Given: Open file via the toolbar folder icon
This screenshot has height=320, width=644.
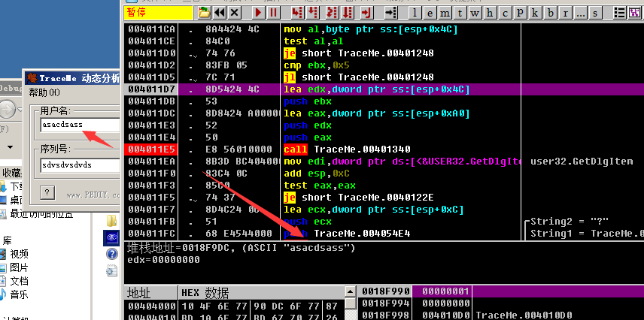Looking at the screenshot, I should [204, 13].
